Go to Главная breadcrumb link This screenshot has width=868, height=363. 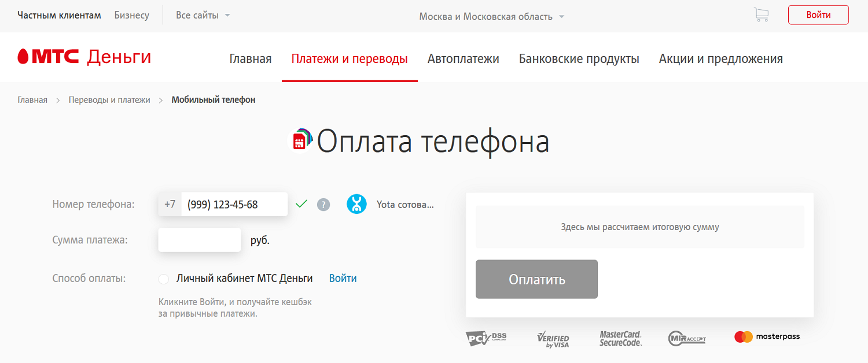coord(32,100)
